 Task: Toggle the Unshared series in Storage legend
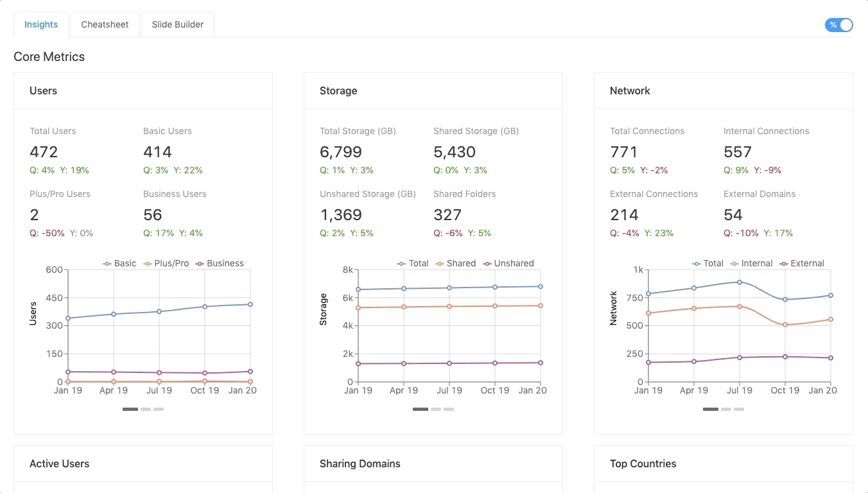[x=508, y=263]
